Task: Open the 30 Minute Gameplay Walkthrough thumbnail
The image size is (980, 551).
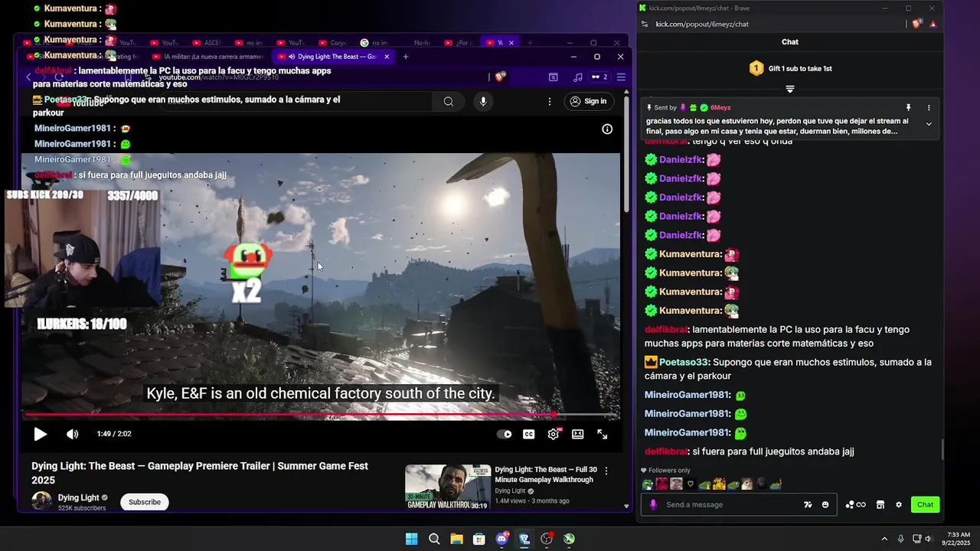Action: (448, 487)
